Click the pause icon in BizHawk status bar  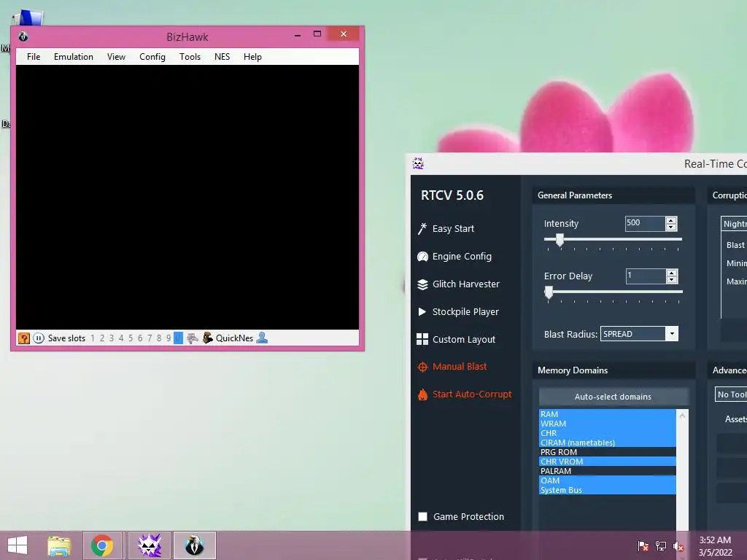pos(39,338)
